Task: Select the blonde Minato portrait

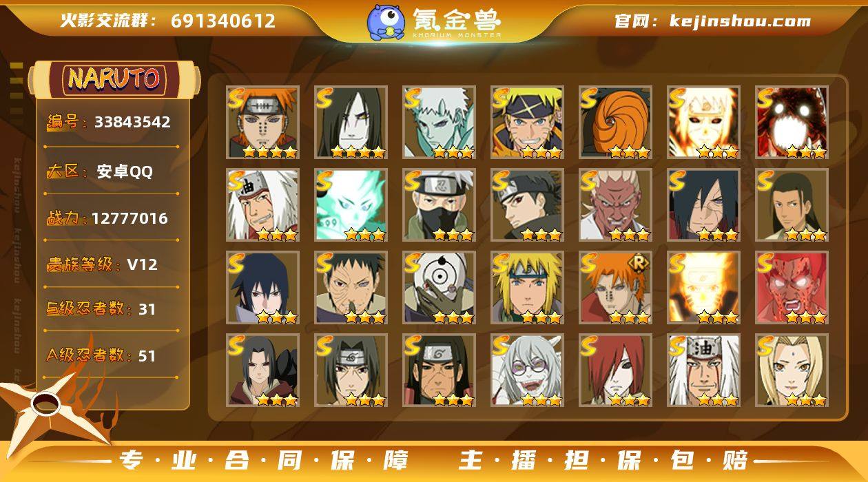Action: [527, 287]
